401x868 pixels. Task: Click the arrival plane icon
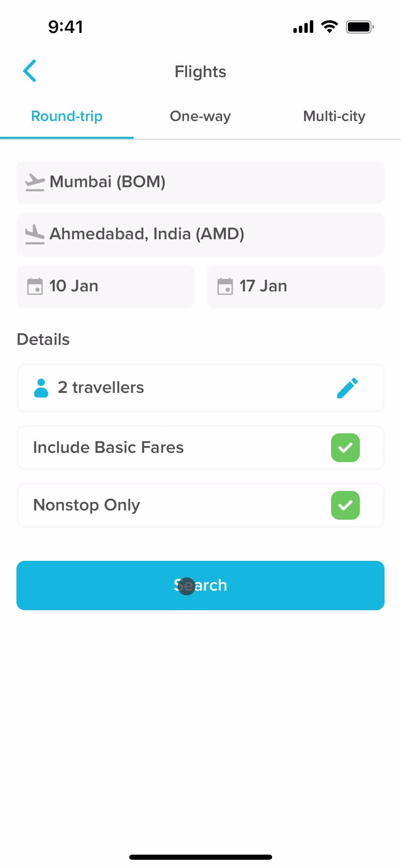tap(35, 234)
